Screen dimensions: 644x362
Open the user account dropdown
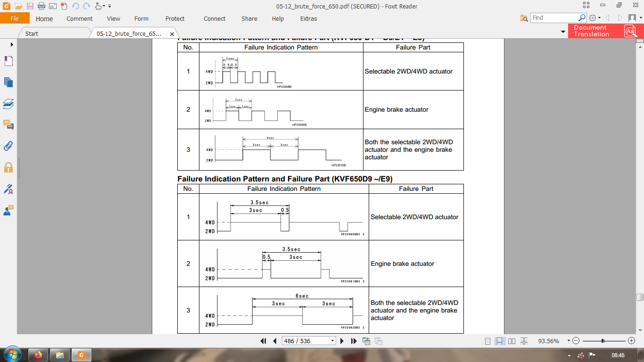point(635,18)
